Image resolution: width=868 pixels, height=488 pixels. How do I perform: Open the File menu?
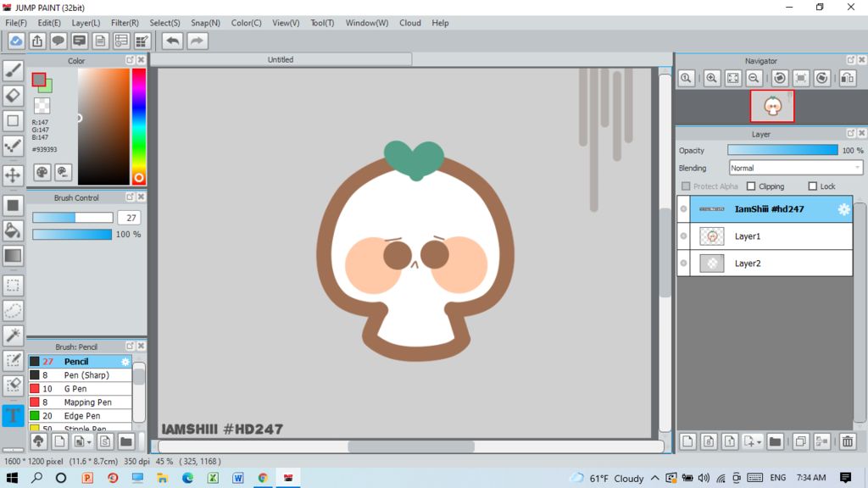(x=16, y=23)
